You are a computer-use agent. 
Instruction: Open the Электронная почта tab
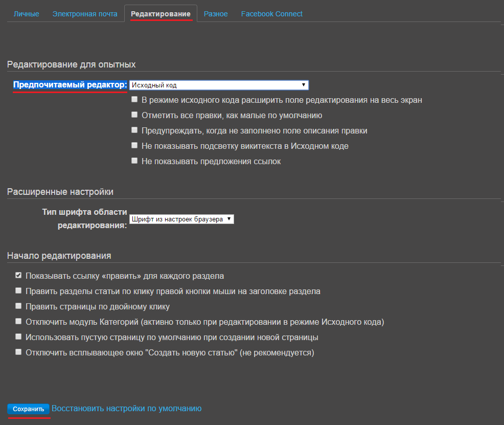click(x=85, y=14)
